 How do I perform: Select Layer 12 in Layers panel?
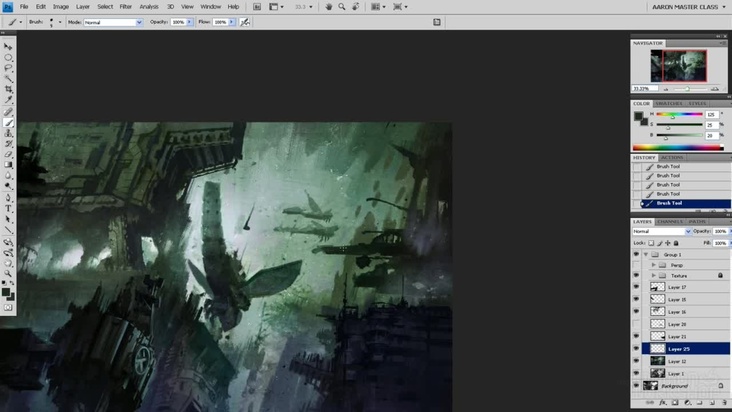686,361
